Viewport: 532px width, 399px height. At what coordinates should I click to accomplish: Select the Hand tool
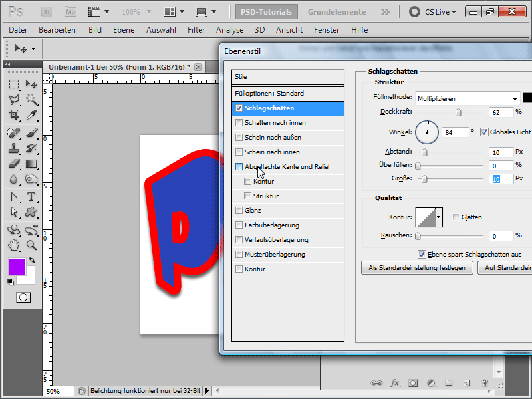point(13,245)
